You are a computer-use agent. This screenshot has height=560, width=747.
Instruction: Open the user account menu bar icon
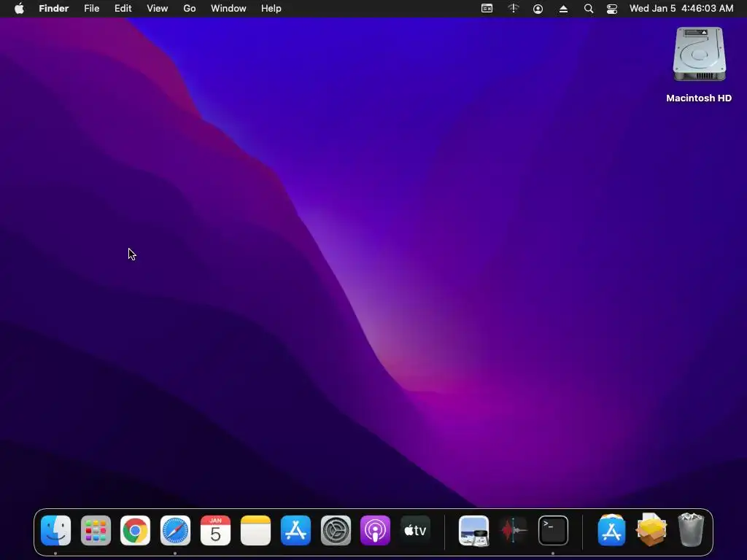(538, 9)
